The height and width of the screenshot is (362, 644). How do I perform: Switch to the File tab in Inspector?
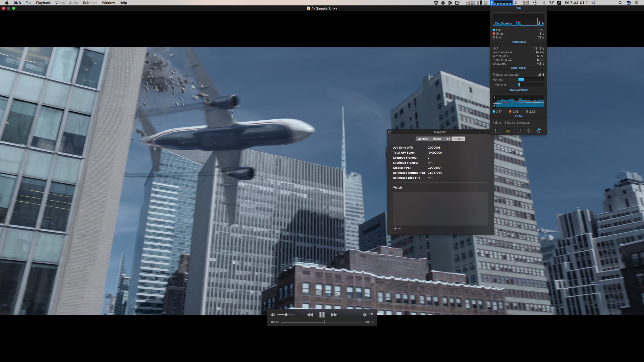click(448, 139)
